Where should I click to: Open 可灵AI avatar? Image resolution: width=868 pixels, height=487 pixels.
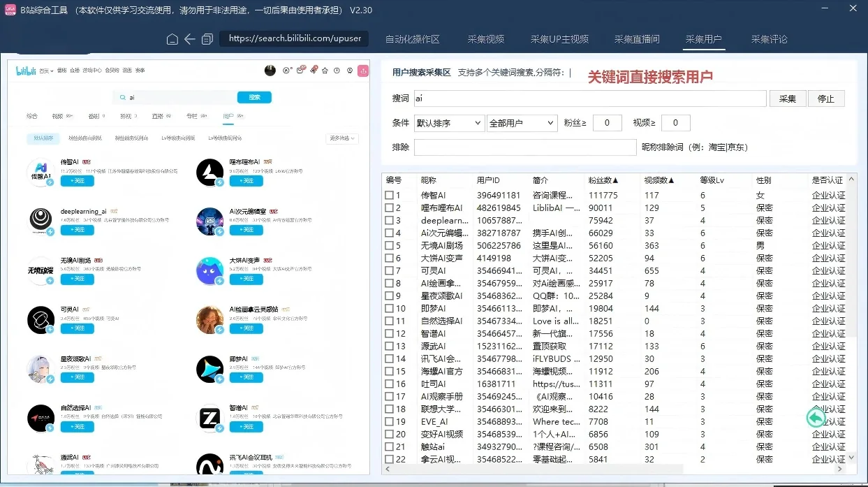[41, 320]
